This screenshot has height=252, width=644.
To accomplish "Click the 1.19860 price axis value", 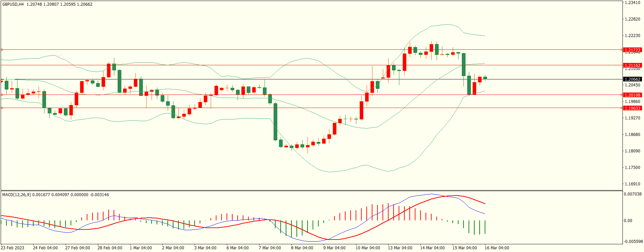I will pyautogui.click(x=632, y=102).
